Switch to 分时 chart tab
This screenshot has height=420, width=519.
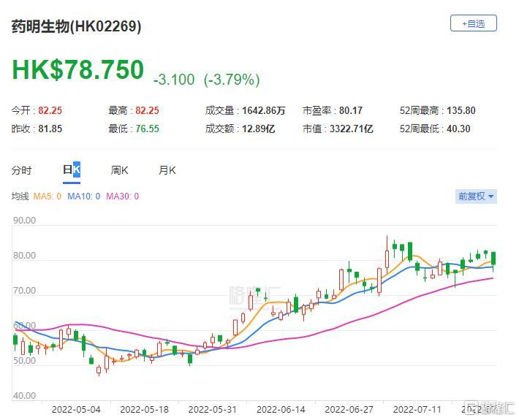click(21, 170)
